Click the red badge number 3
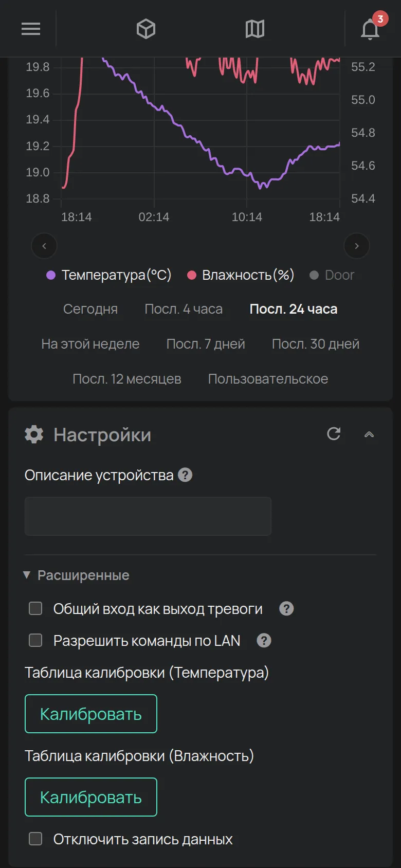401x868 pixels. point(380,19)
